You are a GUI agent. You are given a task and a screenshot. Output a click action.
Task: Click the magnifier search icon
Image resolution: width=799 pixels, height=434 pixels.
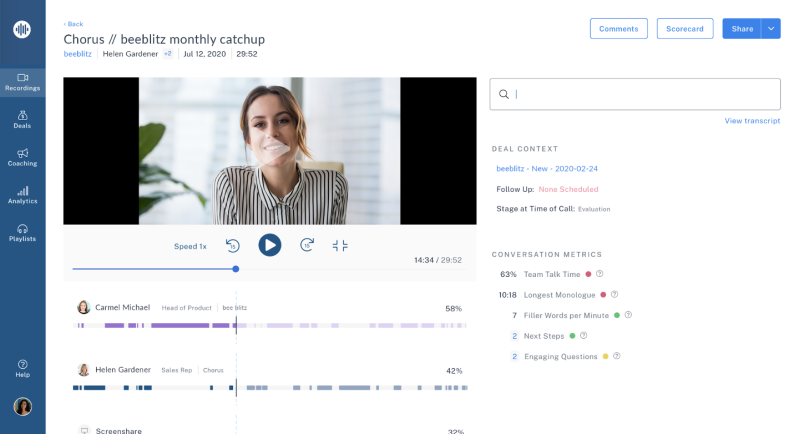point(504,94)
